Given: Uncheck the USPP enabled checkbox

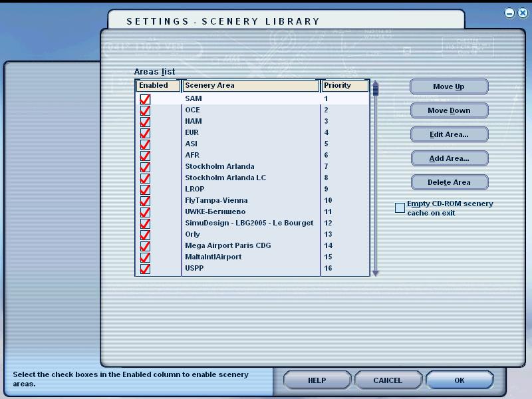Looking at the screenshot, I should coord(145,269).
